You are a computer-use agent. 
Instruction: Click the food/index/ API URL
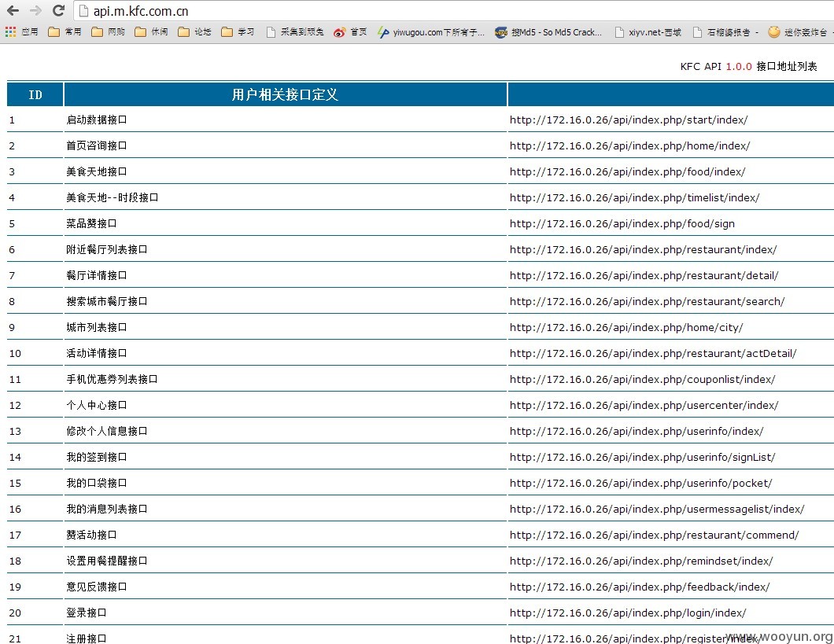point(628,172)
